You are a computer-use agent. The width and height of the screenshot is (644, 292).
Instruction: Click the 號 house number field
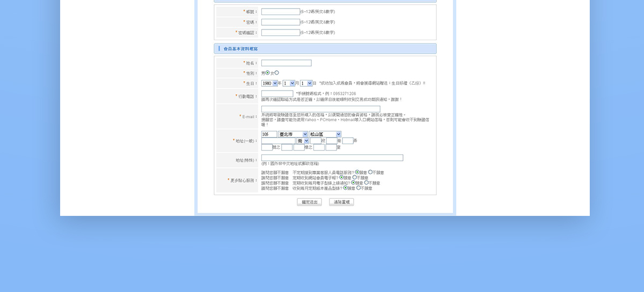pyautogui.click(x=267, y=147)
